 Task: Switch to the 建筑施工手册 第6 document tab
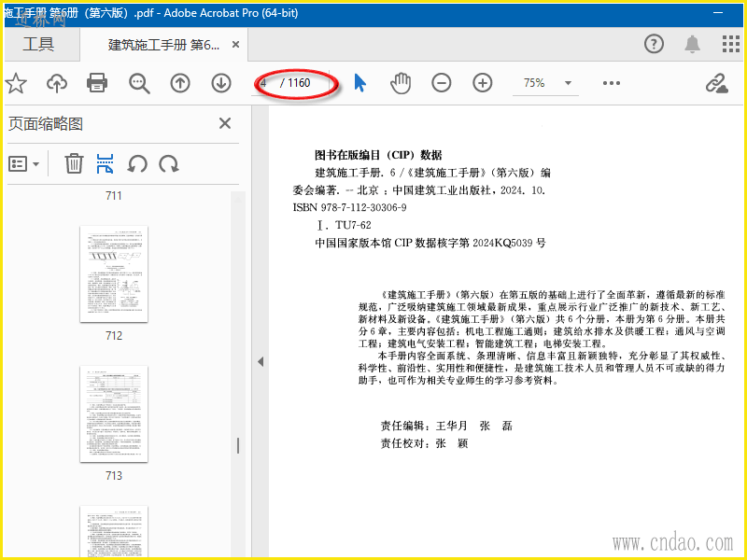(x=163, y=45)
